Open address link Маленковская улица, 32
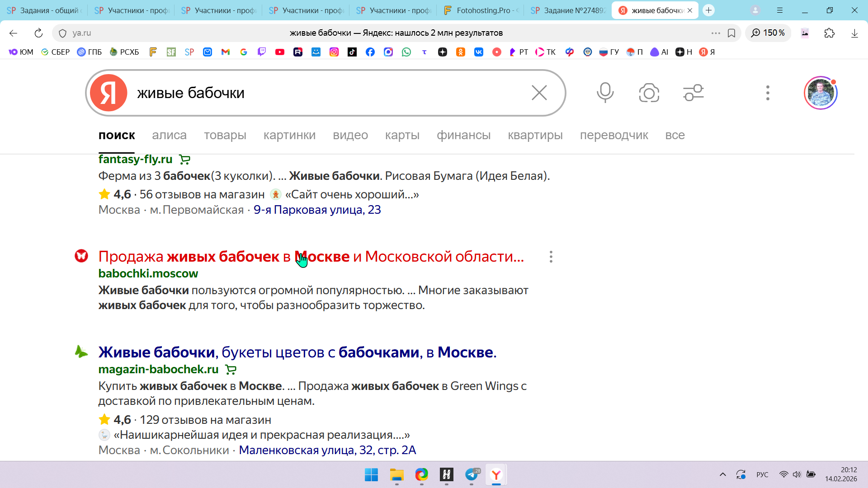The height and width of the screenshot is (488, 868). [x=327, y=450]
